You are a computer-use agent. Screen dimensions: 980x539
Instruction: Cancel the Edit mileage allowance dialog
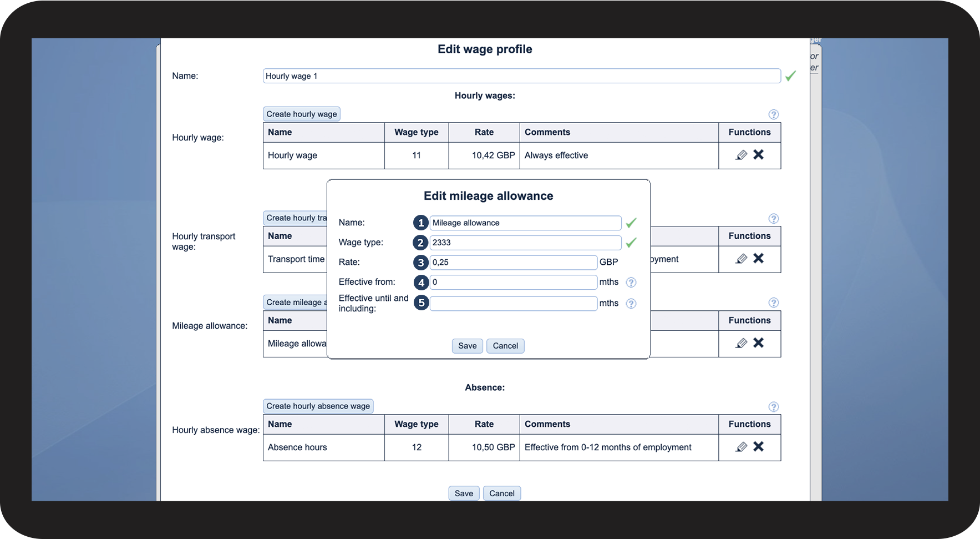click(505, 346)
